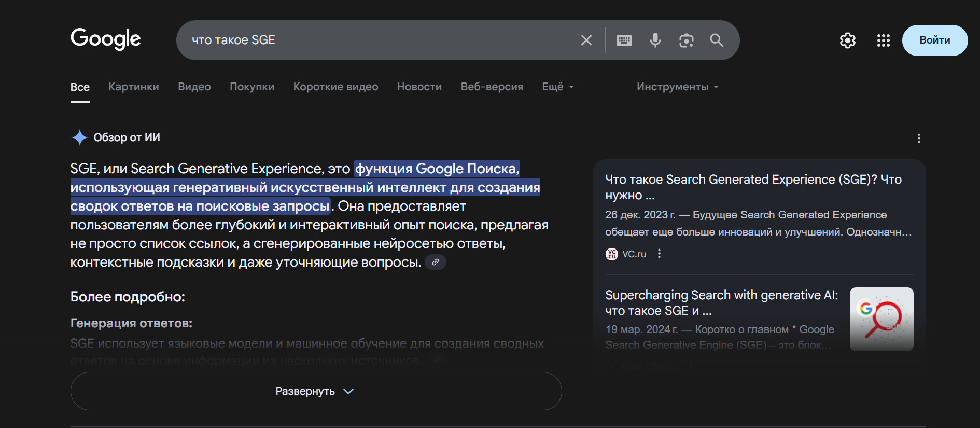The width and height of the screenshot is (980, 428).
Task: Switch to the Видео tab
Action: click(194, 87)
